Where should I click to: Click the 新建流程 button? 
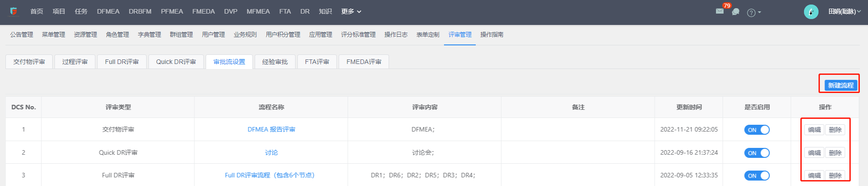[841, 85]
